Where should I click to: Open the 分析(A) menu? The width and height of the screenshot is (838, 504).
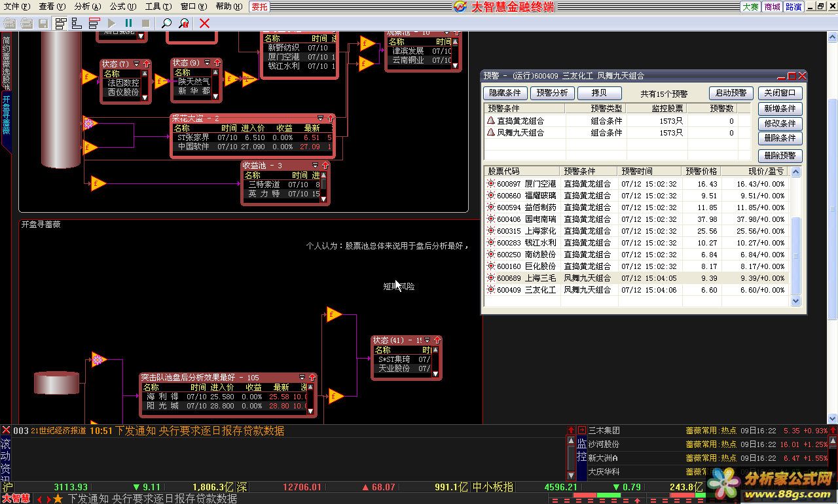[x=87, y=7]
